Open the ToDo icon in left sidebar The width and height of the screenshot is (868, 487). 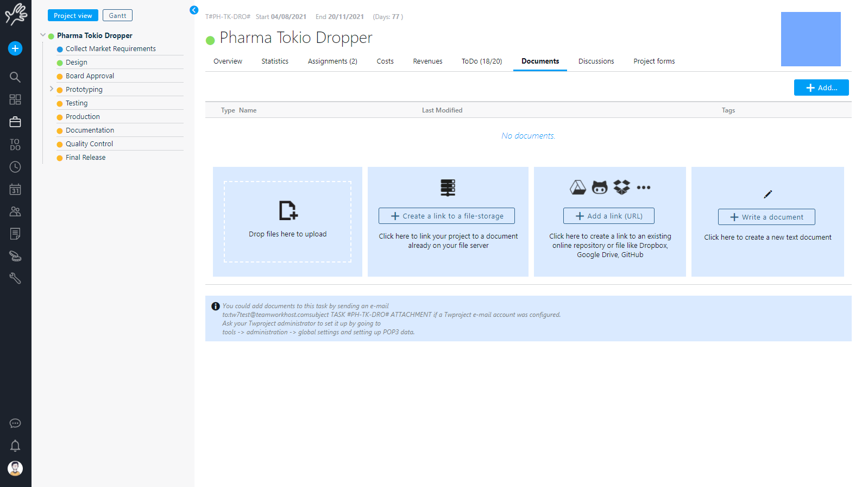[x=15, y=145]
